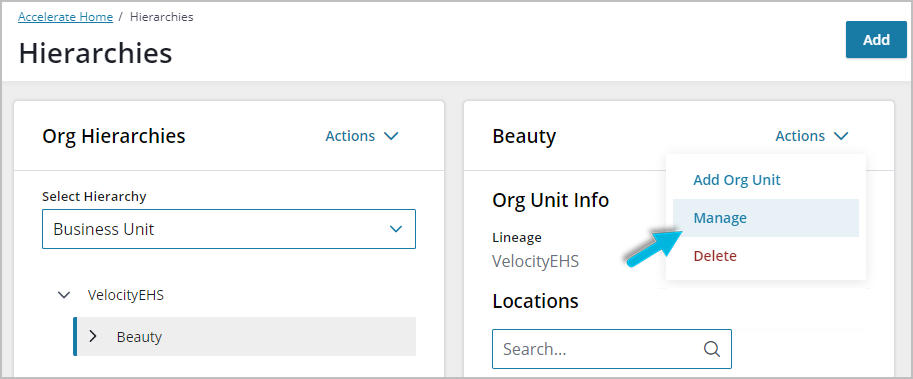This screenshot has width=913, height=379.
Task: Focus the Locations search field
Action: pyautogui.click(x=611, y=349)
